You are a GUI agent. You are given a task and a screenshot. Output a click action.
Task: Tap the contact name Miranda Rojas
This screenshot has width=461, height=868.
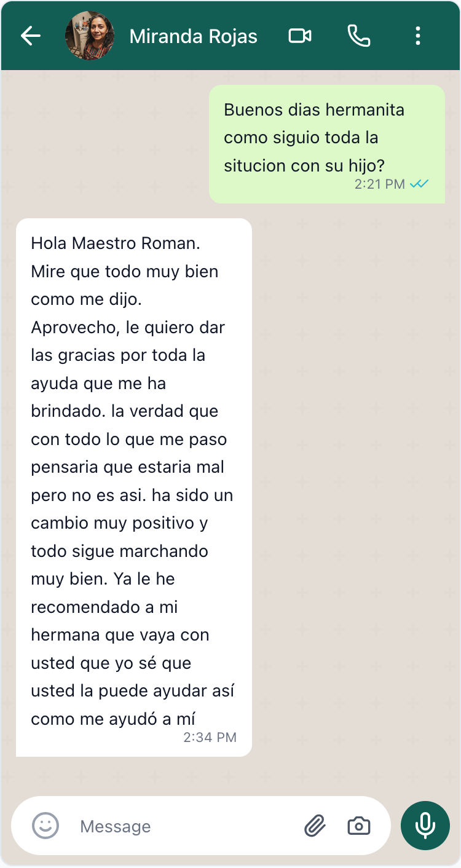click(193, 37)
